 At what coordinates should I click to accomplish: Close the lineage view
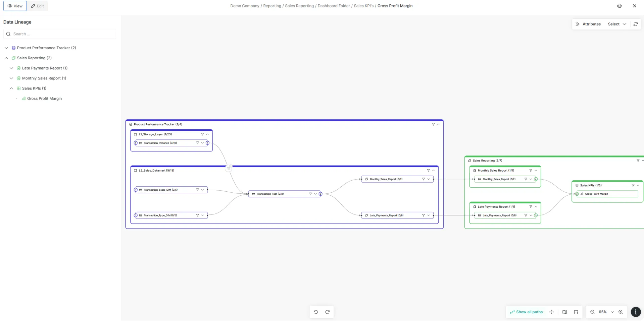point(634,6)
